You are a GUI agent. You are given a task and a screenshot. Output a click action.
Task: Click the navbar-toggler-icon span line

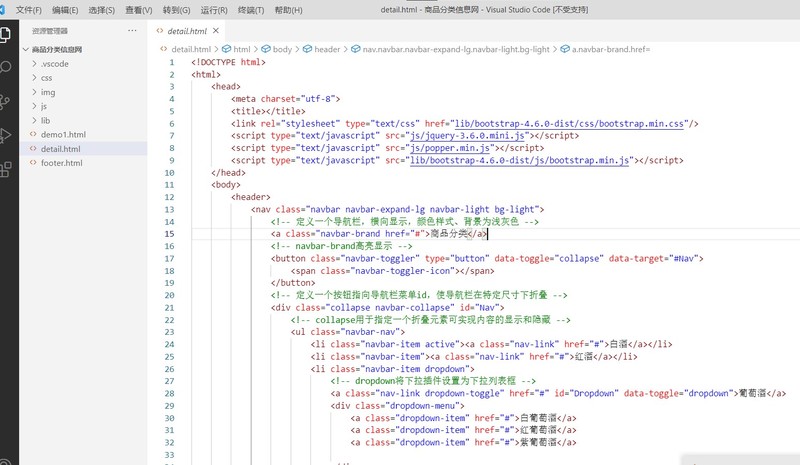tap(392, 271)
